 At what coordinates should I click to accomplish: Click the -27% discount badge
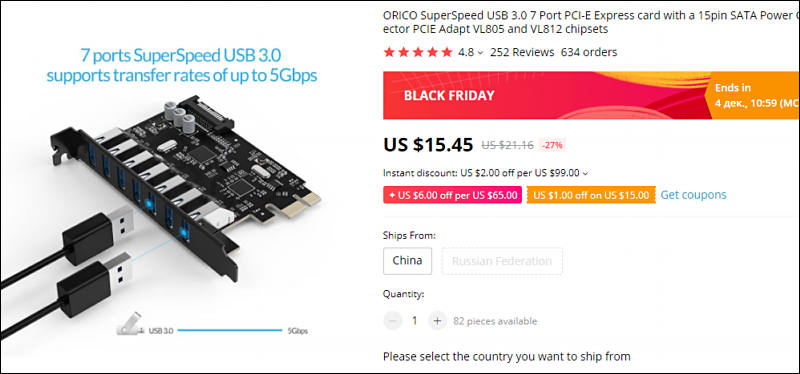click(553, 145)
